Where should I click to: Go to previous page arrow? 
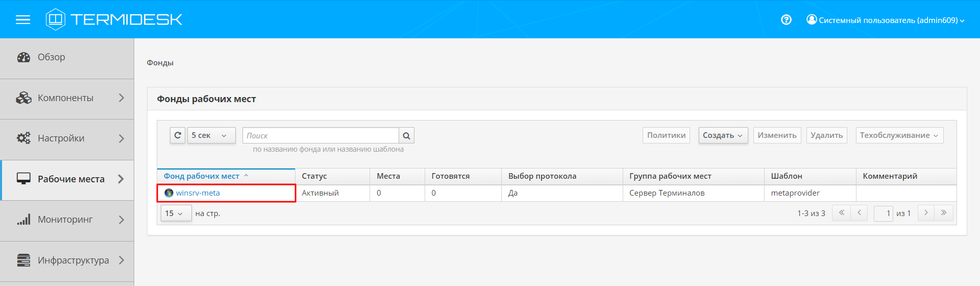pyautogui.click(x=860, y=213)
